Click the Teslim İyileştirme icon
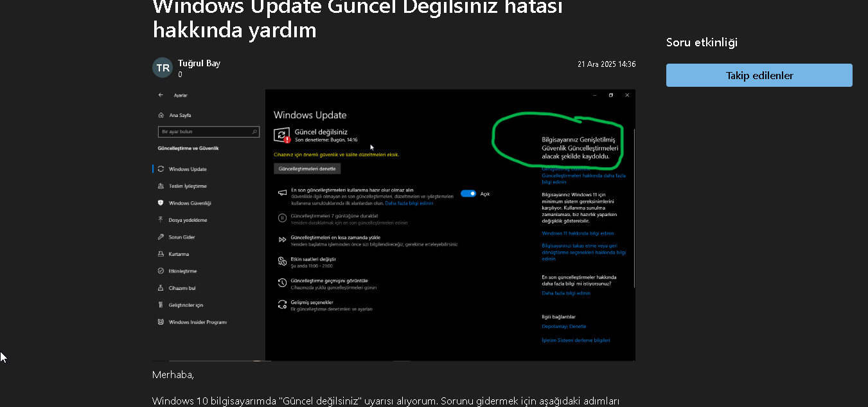The image size is (868, 407). coord(161,186)
